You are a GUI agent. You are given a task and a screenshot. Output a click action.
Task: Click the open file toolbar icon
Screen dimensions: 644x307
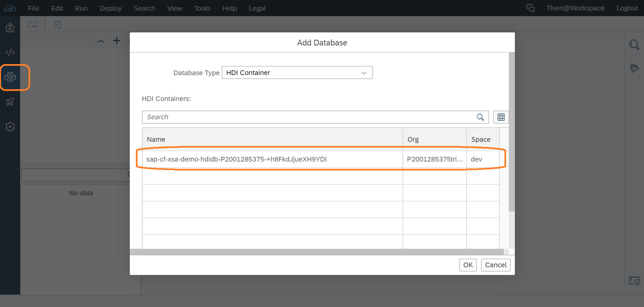[57, 24]
